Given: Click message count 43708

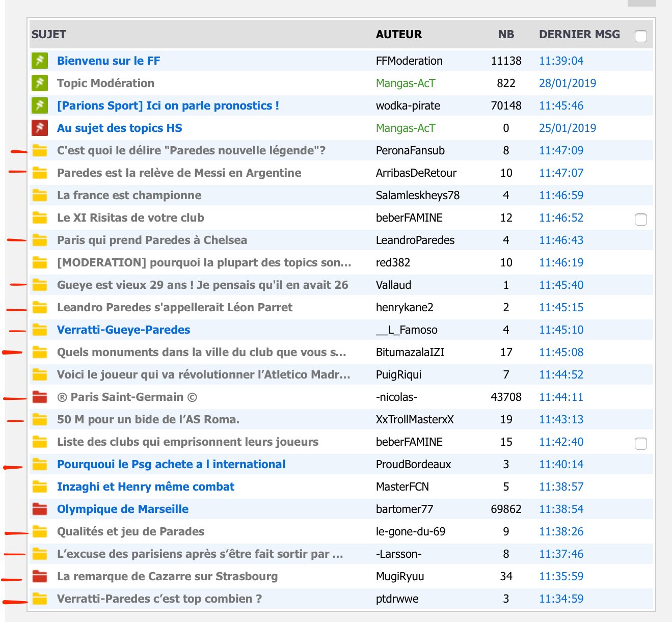Looking at the screenshot, I should (x=506, y=397).
